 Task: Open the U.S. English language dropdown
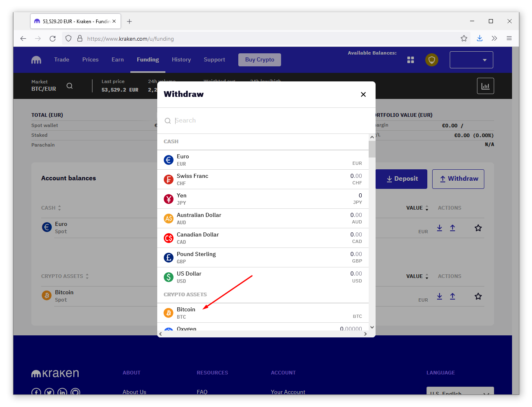tap(460, 391)
